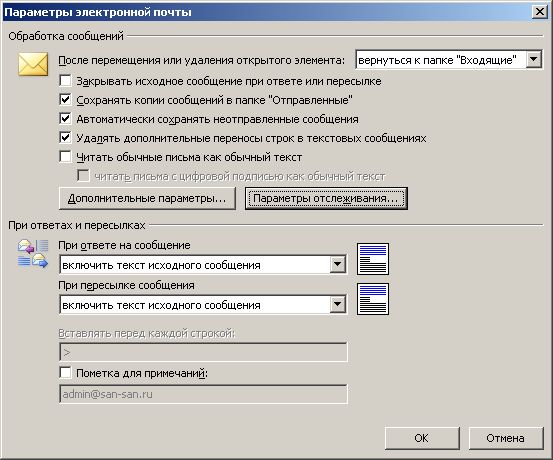The image size is (553, 460).
Task: Click the "Отмена" cancel button
Action: click(x=506, y=438)
